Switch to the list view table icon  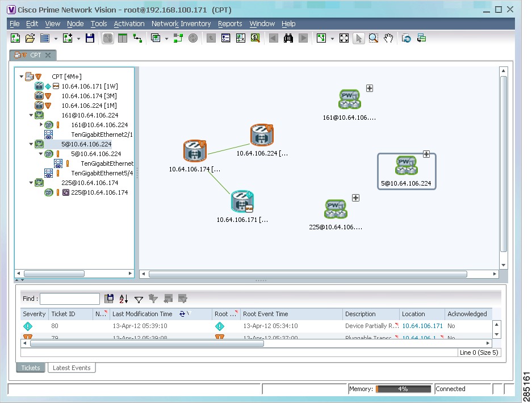pos(123,38)
